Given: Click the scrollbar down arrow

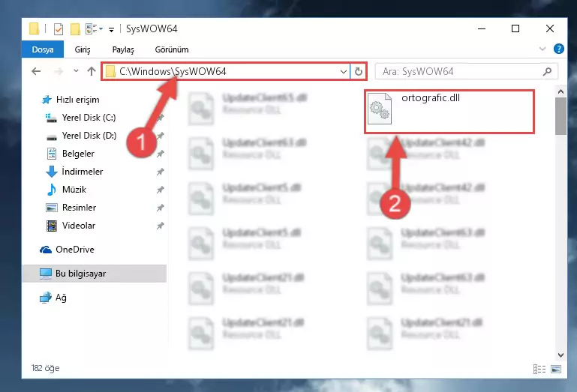Looking at the screenshot, I should pos(560,355).
